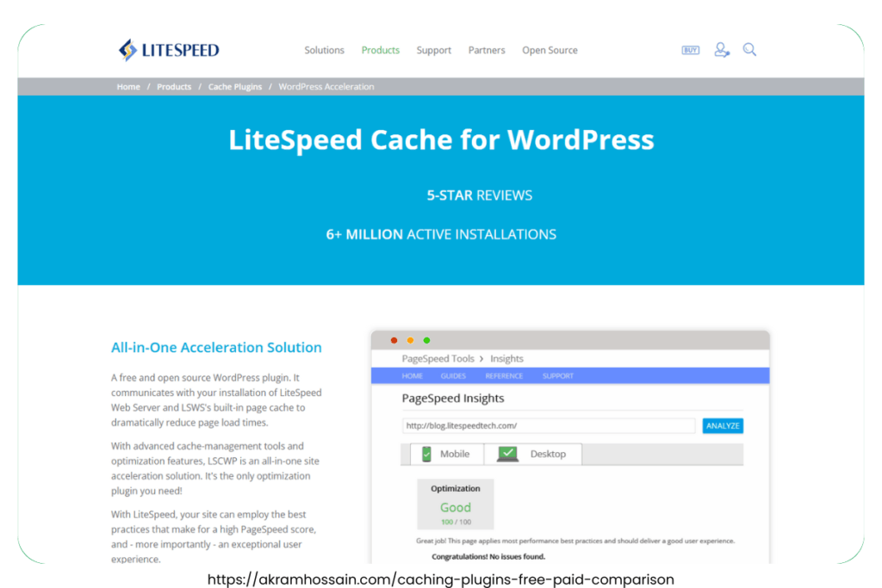Select the green phone icon on Mobile tab

click(426, 454)
